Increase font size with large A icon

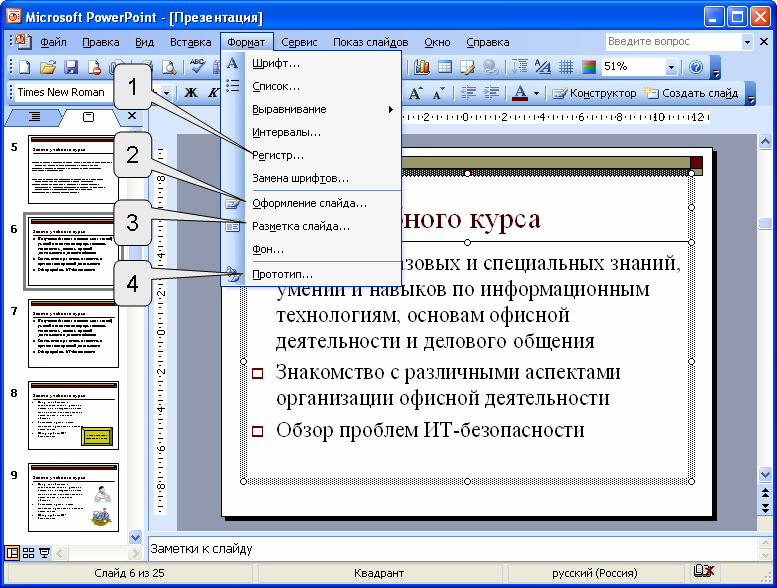pyautogui.click(x=415, y=93)
